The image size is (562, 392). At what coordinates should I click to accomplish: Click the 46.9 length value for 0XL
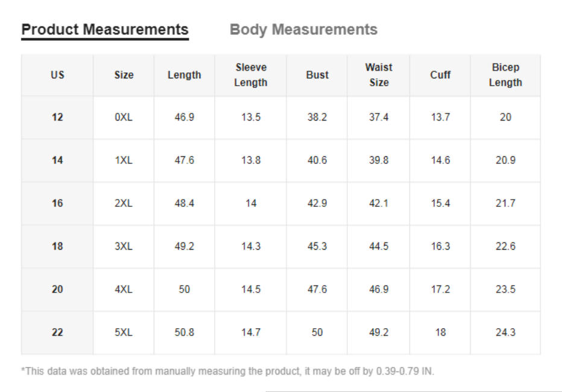point(185,117)
